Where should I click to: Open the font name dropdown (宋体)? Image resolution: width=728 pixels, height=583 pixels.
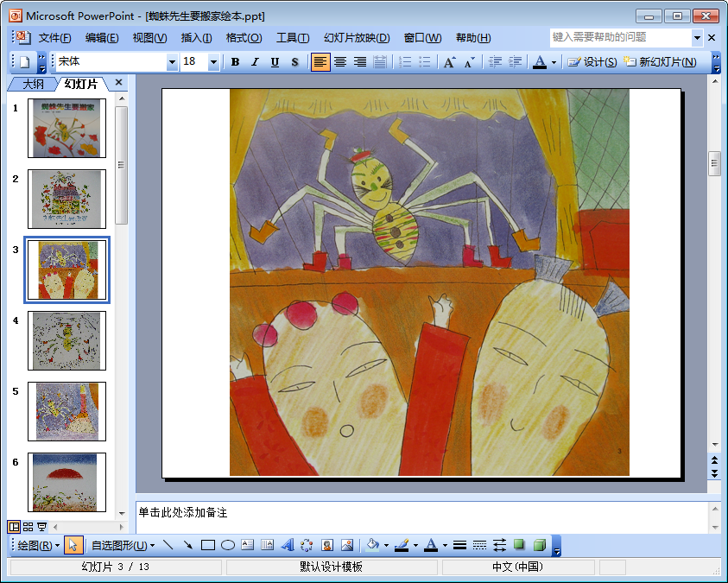coord(172,61)
